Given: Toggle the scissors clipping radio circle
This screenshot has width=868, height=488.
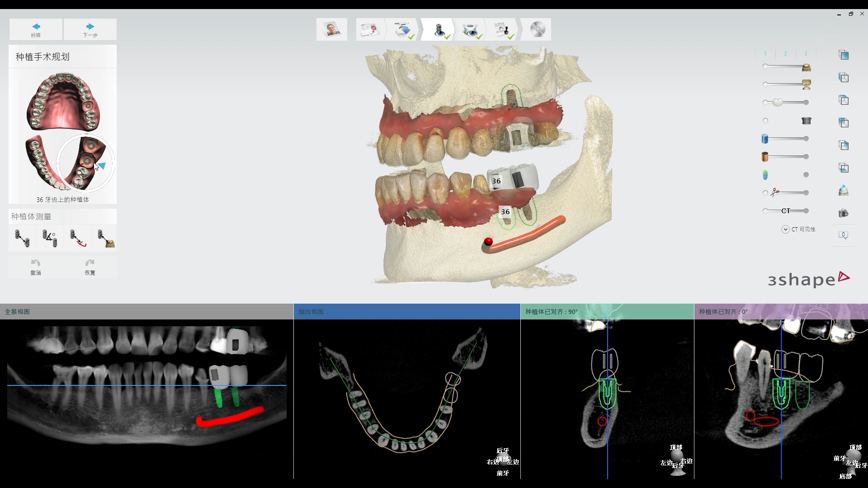Looking at the screenshot, I should coord(765,193).
